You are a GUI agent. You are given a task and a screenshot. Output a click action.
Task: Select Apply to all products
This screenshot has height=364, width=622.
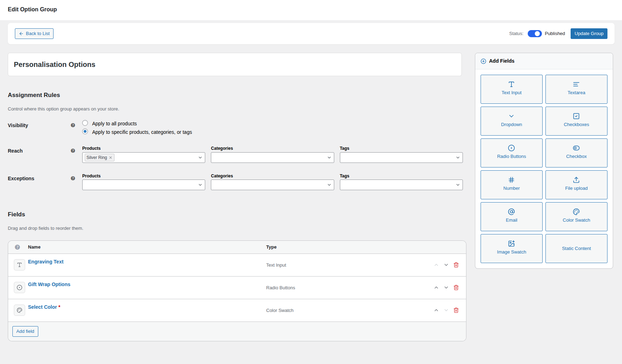[85, 123]
